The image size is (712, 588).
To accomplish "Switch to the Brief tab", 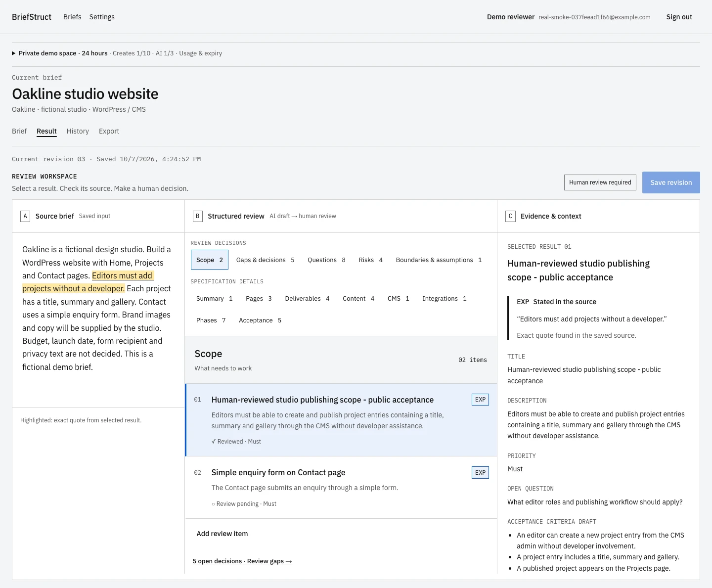I will (19, 131).
